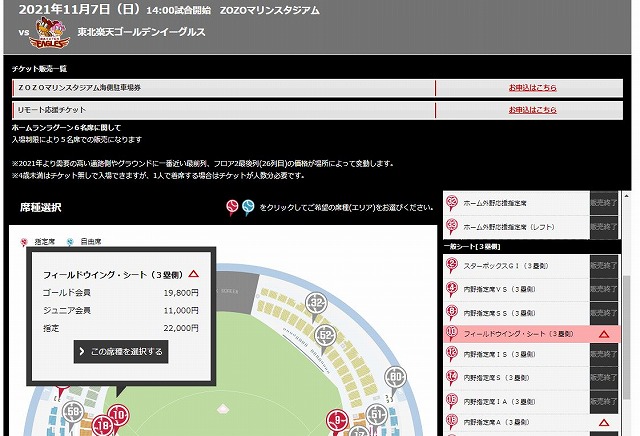Select gray seat marker 58 on stadium map
Screen dimensions: 640x436
(73, 413)
